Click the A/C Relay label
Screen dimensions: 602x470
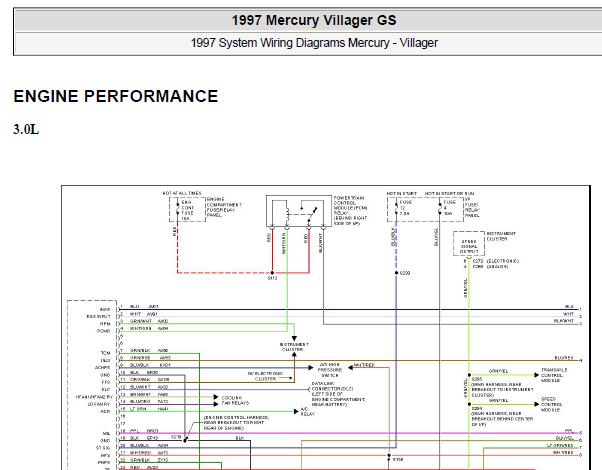pos(308,412)
